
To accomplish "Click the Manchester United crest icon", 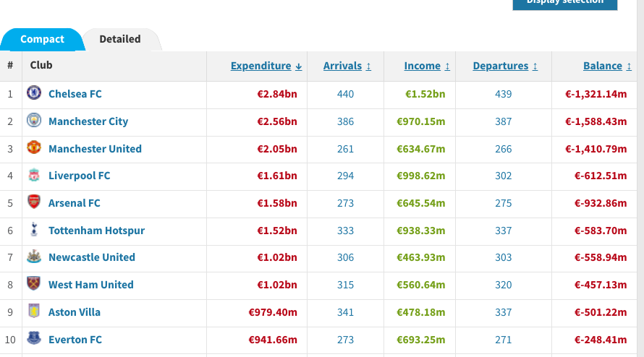I will (x=34, y=148).
